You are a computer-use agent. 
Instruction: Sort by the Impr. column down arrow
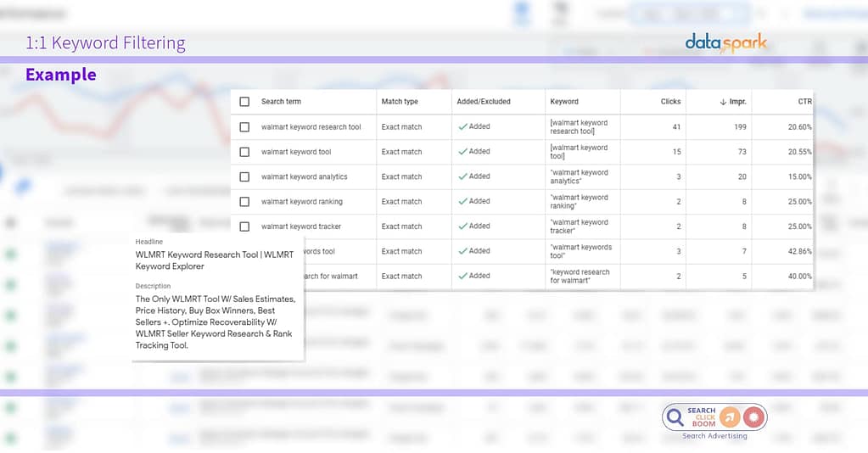[x=714, y=102]
